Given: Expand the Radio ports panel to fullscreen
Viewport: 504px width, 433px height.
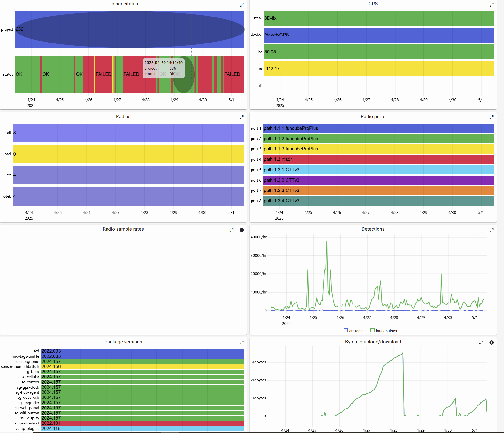Looking at the screenshot, I should (x=491, y=117).
